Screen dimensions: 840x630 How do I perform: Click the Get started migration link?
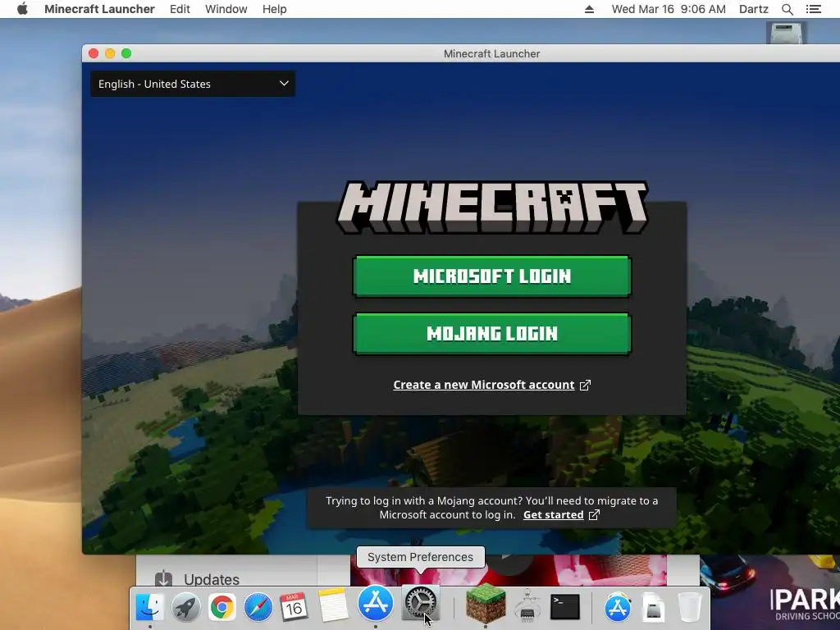pyautogui.click(x=554, y=515)
